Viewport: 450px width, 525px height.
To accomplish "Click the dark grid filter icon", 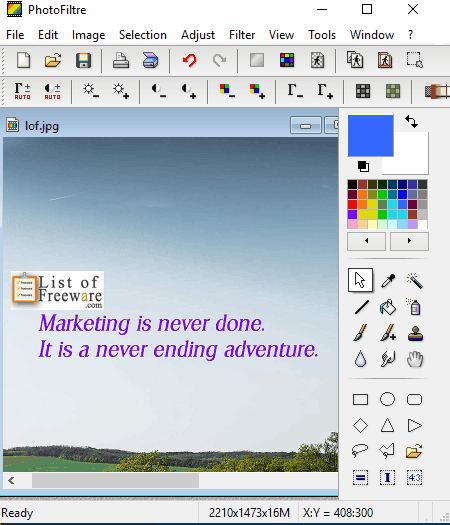I will [x=363, y=91].
